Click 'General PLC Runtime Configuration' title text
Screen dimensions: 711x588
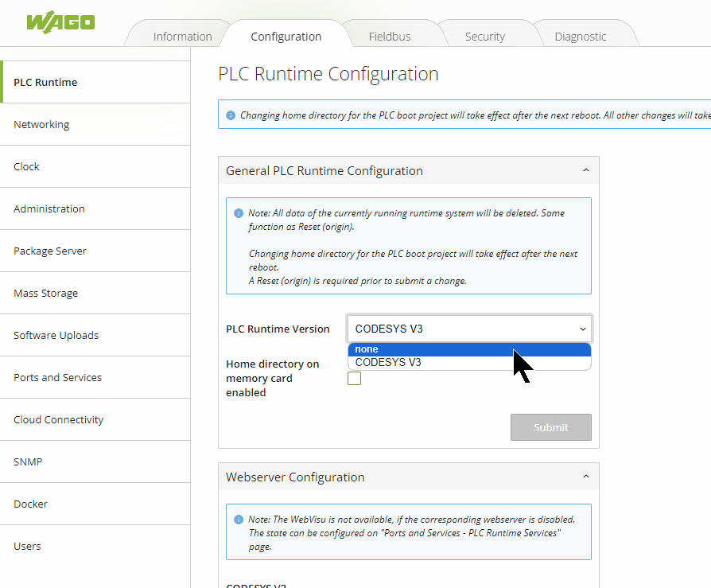click(x=324, y=170)
